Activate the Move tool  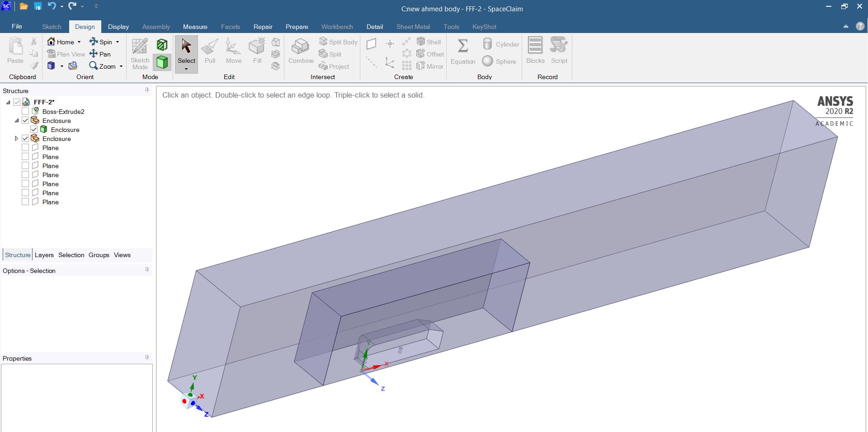[233, 51]
